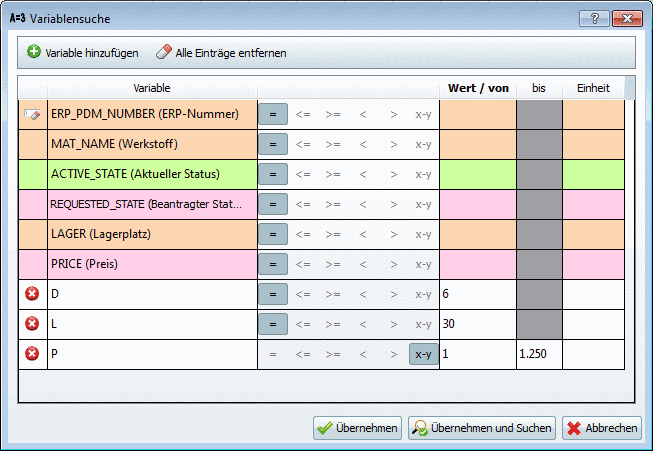653x451 pixels.
Task: Click Wert / von cell of ERP_PDM_NUMBER row
Action: point(478,114)
